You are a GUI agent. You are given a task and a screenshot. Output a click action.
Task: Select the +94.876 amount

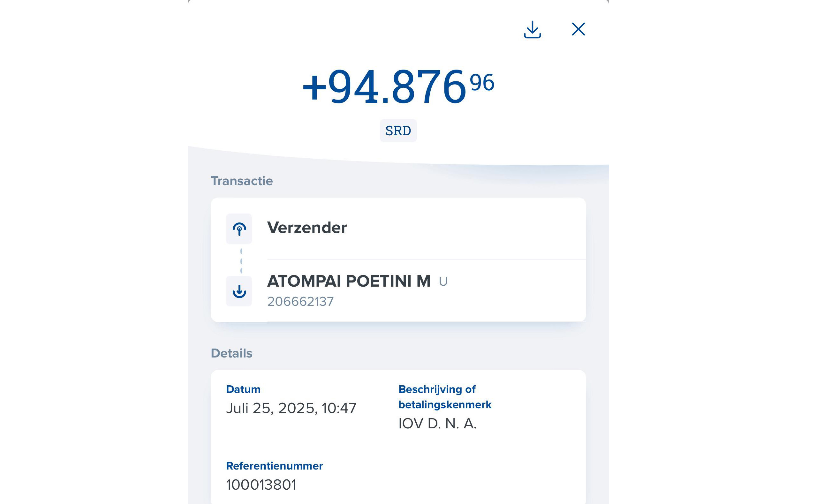coord(384,87)
